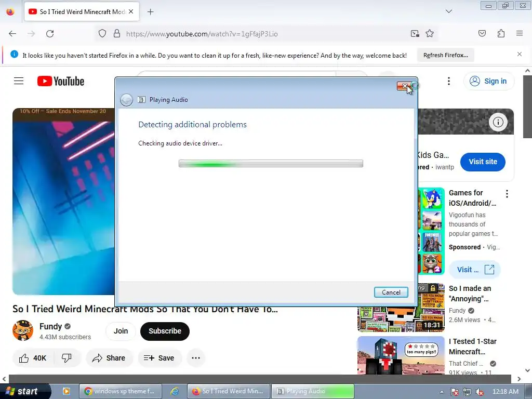Image resolution: width=532 pixels, height=399 pixels.
Task: Click the Share button
Action: (109, 358)
